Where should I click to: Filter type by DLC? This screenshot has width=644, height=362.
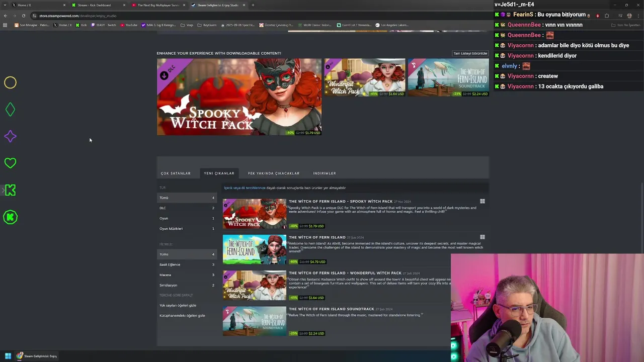187,208
